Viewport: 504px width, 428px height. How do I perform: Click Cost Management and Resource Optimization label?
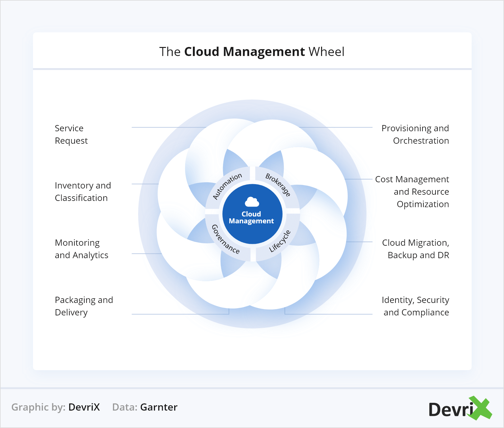412,192
